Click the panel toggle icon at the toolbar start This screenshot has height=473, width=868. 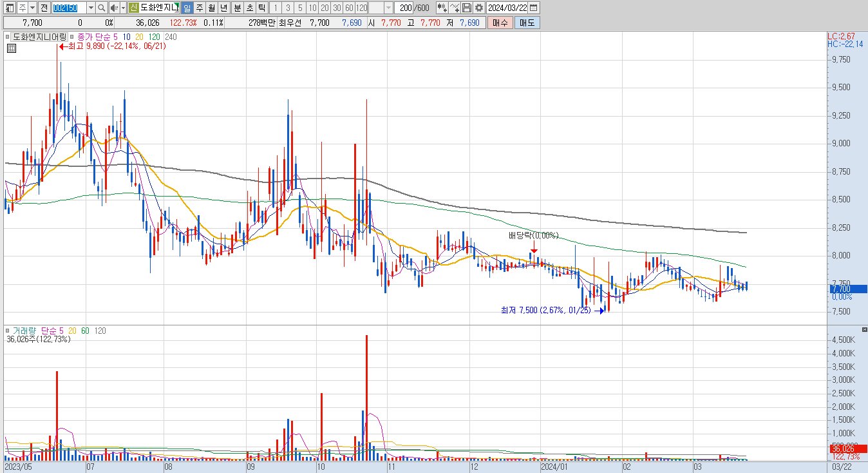(x=9, y=8)
